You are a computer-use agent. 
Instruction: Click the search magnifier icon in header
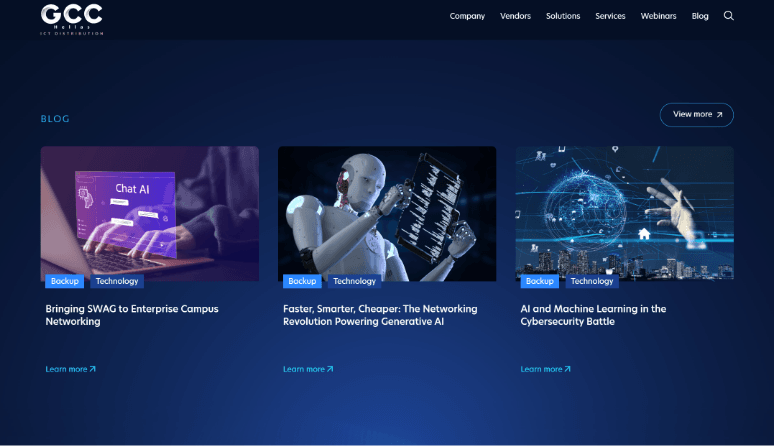tap(728, 16)
